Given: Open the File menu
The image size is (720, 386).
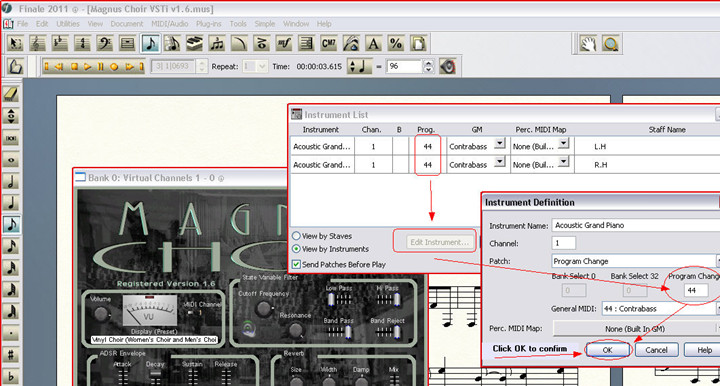Looking at the screenshot, I should (x=22, y=24).
